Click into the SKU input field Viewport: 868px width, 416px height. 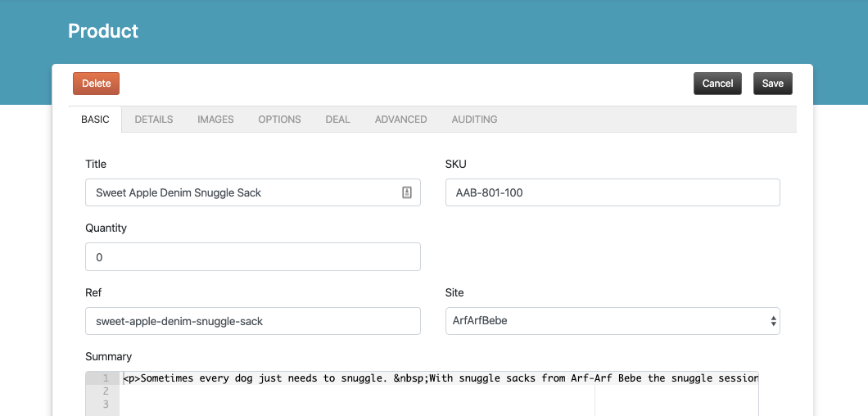[612, 192]
